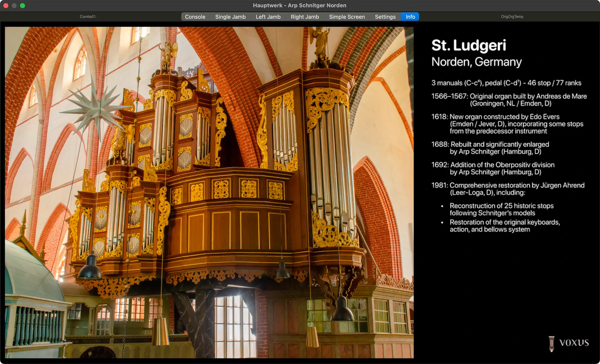Click the 1688 Arp Schnitger rebuild entry
This screenshot has width=600, height=364.
coord(490,148)
